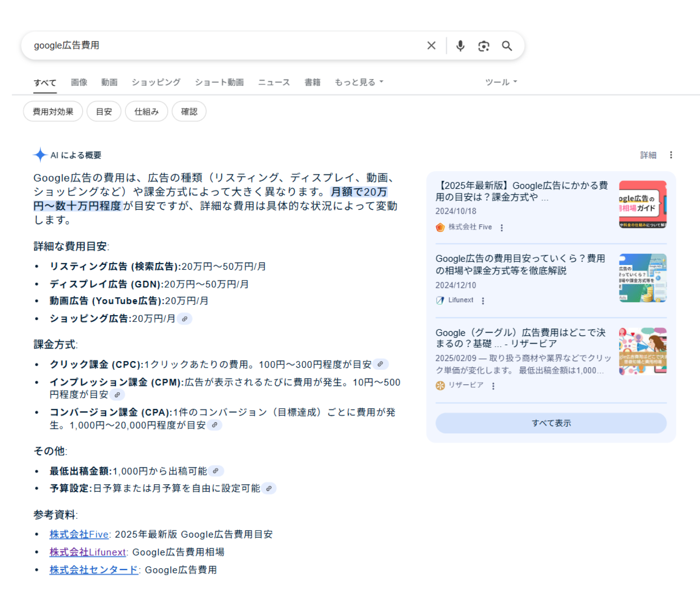
Task: Open the source link icon after コンバージョン課金 line
Action: [x=215, y=425]
